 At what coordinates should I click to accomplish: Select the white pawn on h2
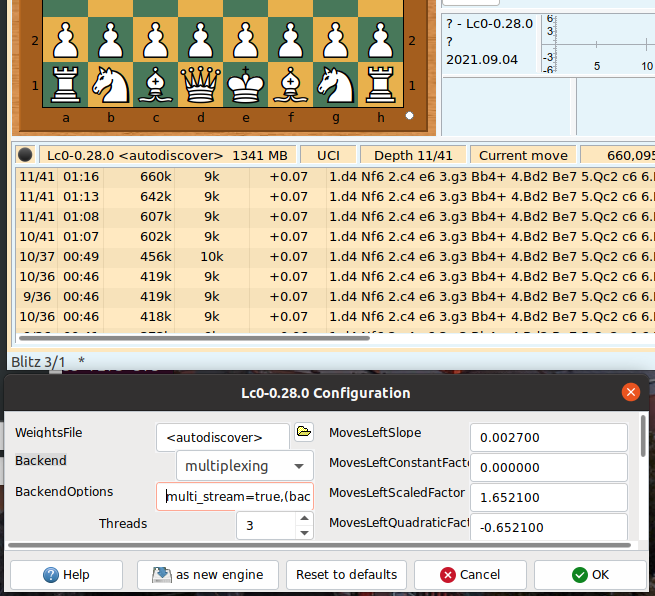point(380,40)
